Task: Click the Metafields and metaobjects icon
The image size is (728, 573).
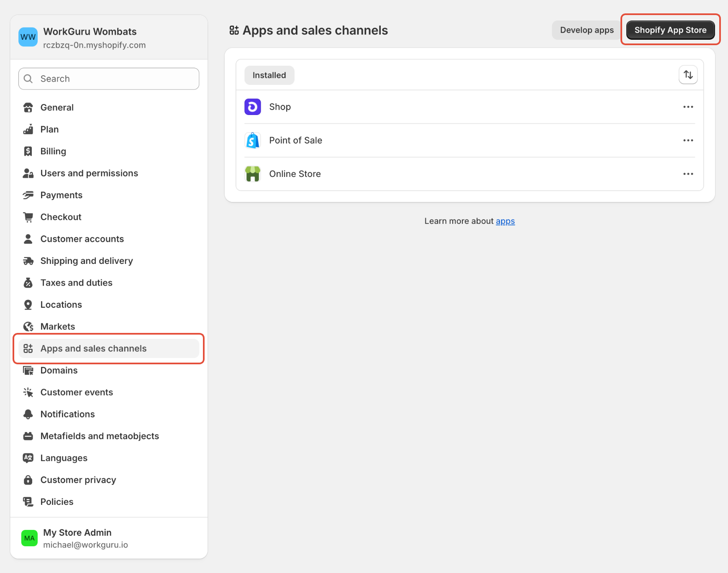Action: click(28, 436)
